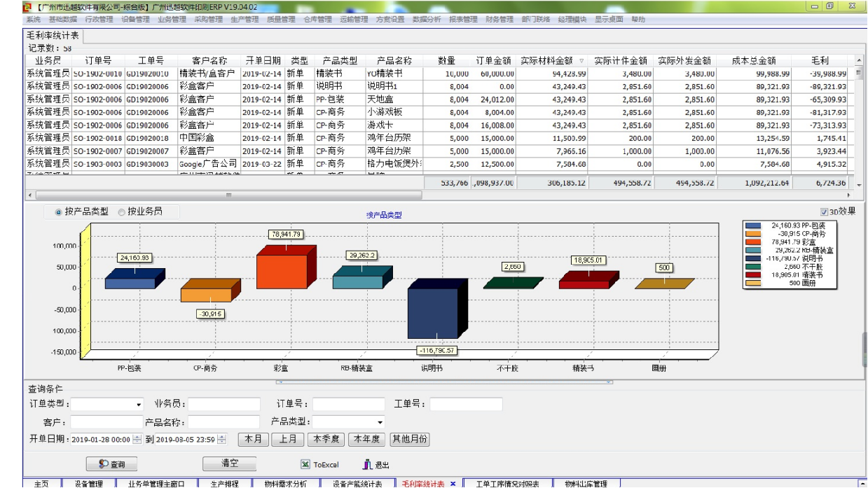The height and width of the screenshot is (488, 868).
Task: Click start date spinner control
Action: pos(137,440)
